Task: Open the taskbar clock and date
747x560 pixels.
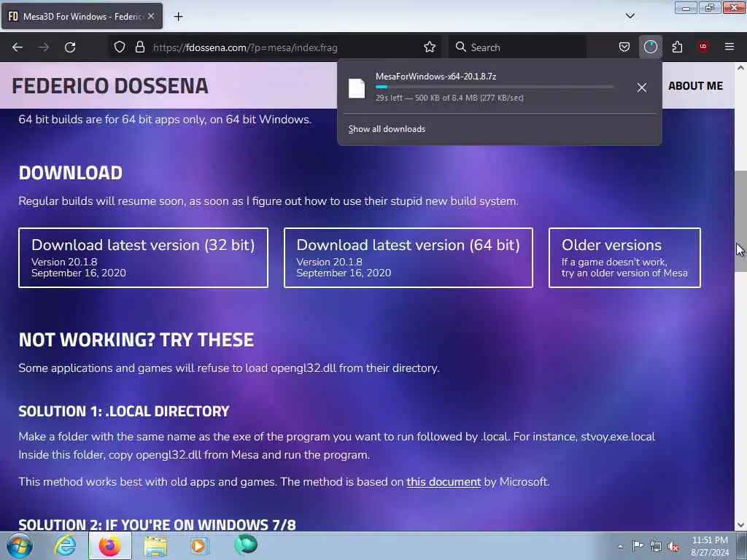Action: pyautogui.click(x=709, y=546)
